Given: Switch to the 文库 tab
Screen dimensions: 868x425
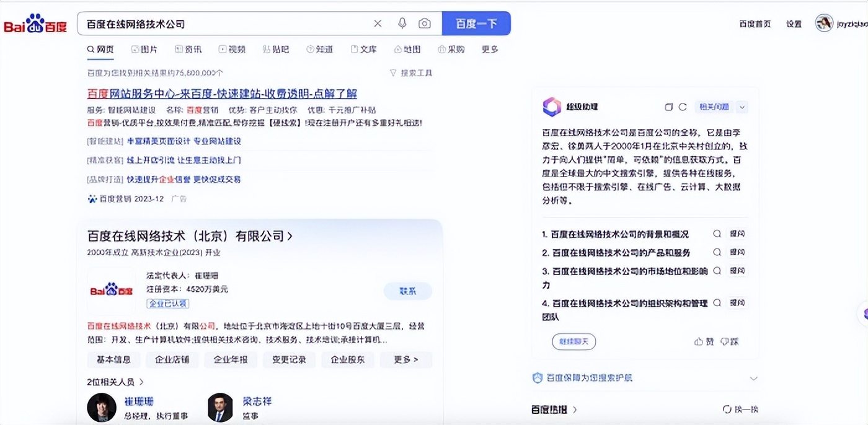Looking at the screenshot, I should click(x=364, y=50).
